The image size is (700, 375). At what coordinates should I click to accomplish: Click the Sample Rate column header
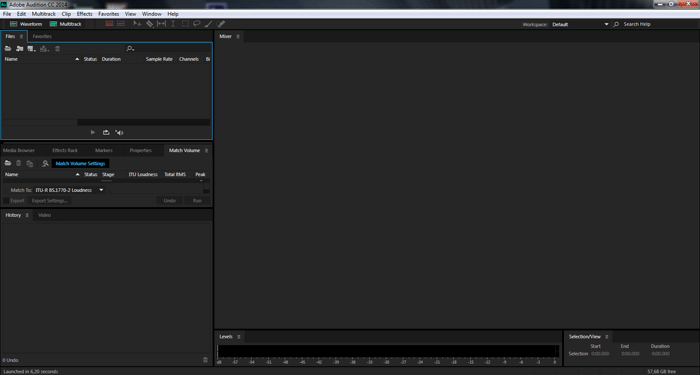point(159,59)
